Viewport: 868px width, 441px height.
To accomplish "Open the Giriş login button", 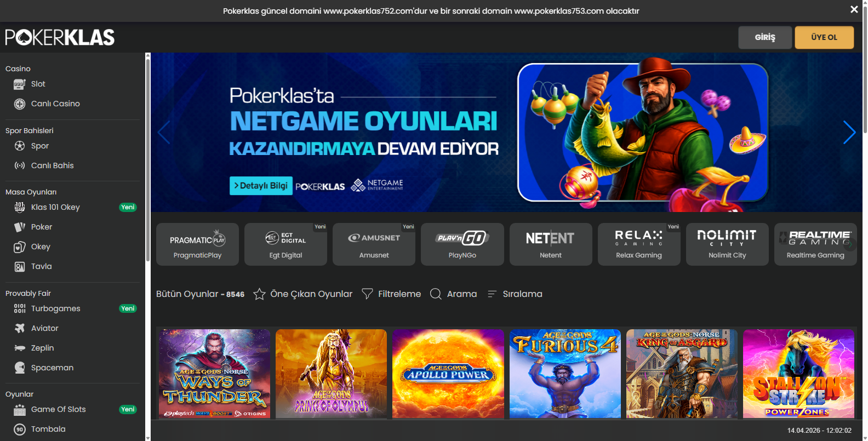I will 765,37.
